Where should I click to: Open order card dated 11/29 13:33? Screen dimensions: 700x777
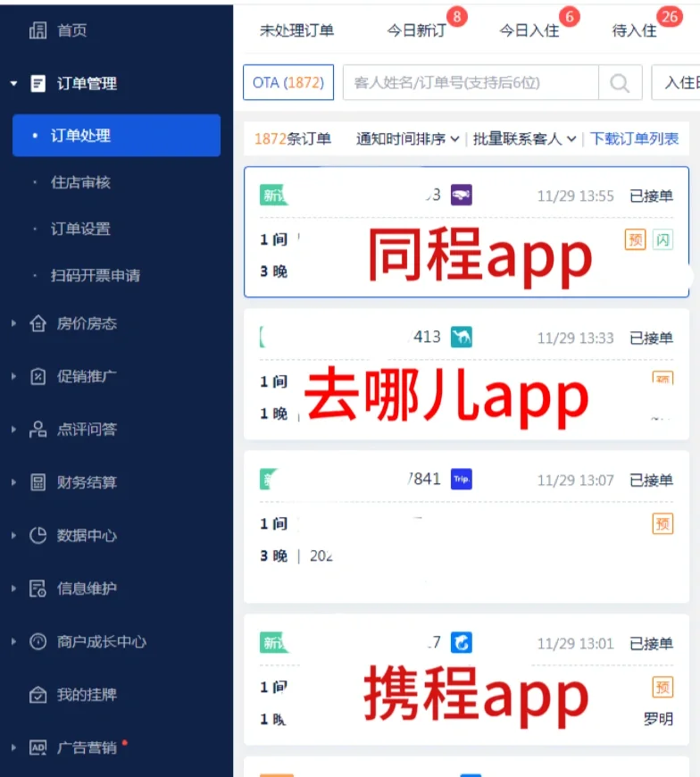pos(466,374)
